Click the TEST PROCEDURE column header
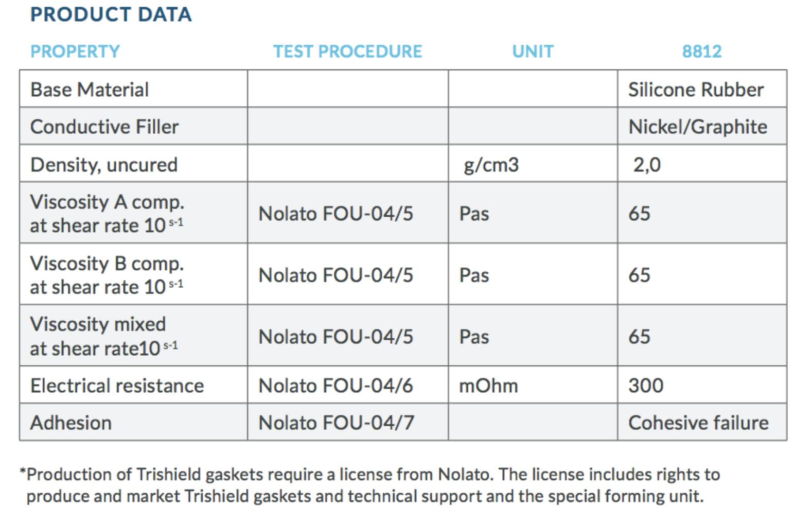Screen dimensions: 812x522 (347, 51)
